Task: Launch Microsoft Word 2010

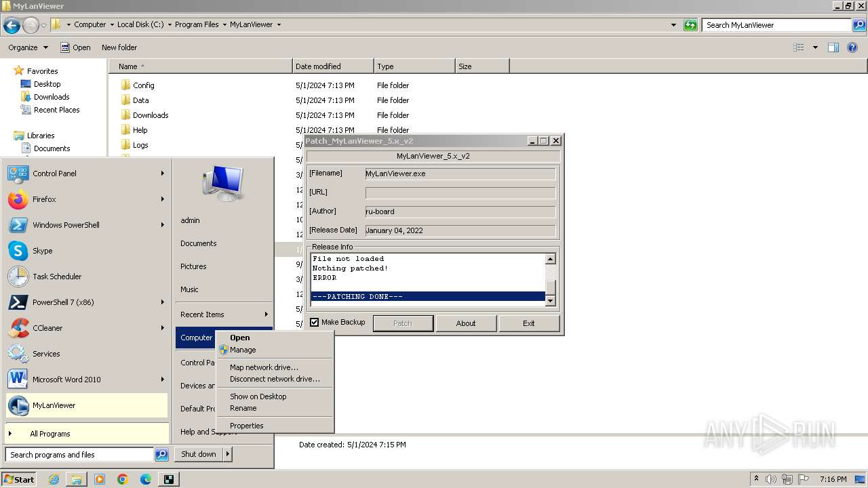Action: point(87,380)
